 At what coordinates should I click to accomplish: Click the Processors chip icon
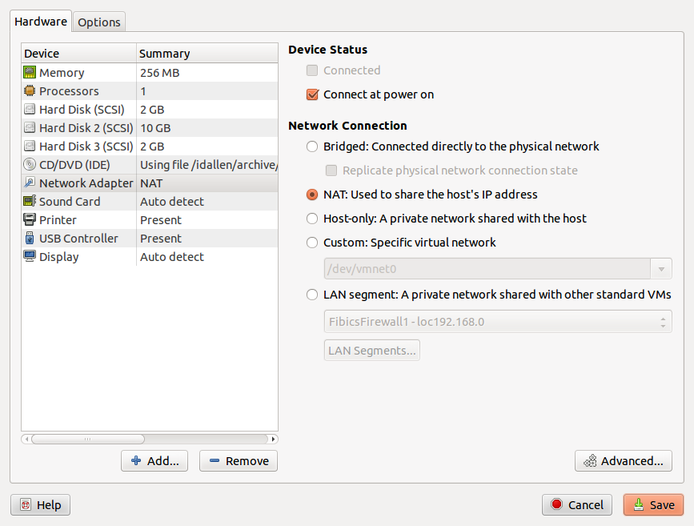(30, 91)
